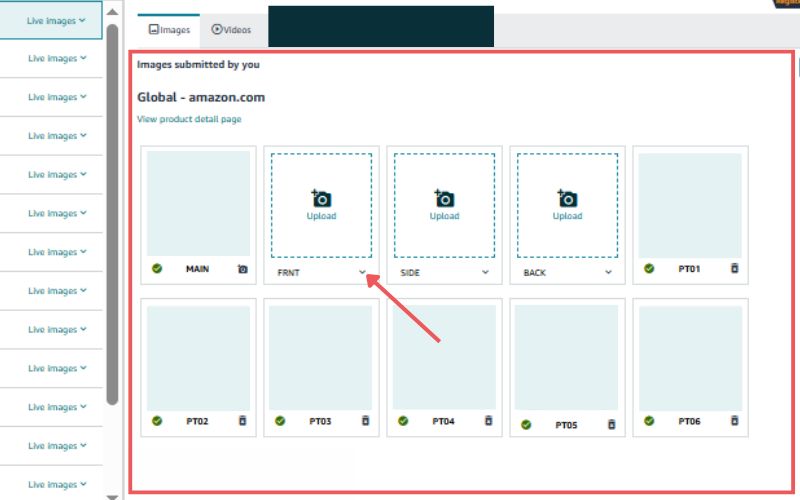800x500 pixels.
Task: Click the green check status icon for PT03
Action: tap(280, 421)
